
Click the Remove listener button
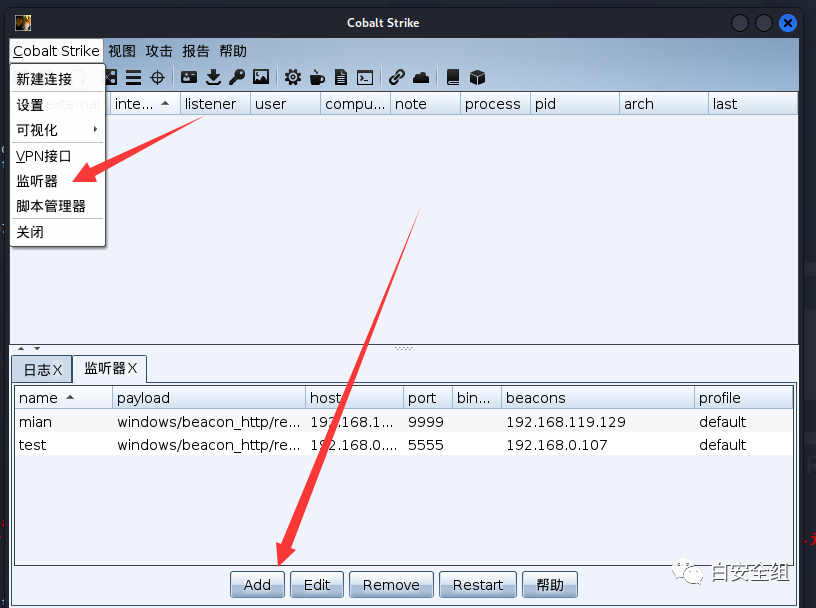(391, 585)
